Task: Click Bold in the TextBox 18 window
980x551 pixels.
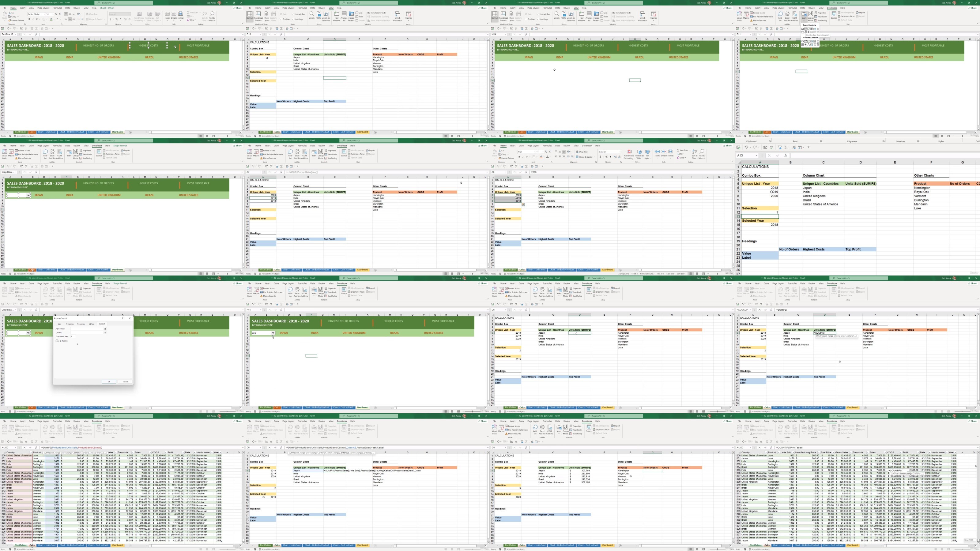Action: (x=29, y=19)
